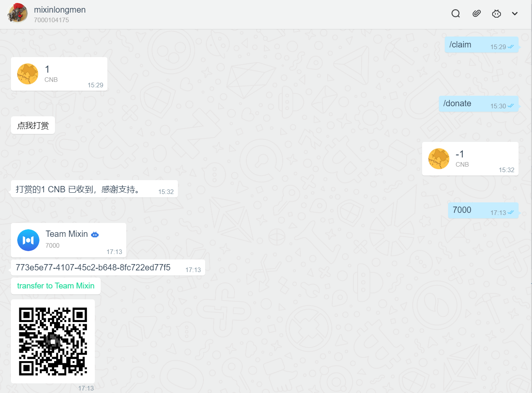Open the received 1 CNB transfer card

coord(59,74)
